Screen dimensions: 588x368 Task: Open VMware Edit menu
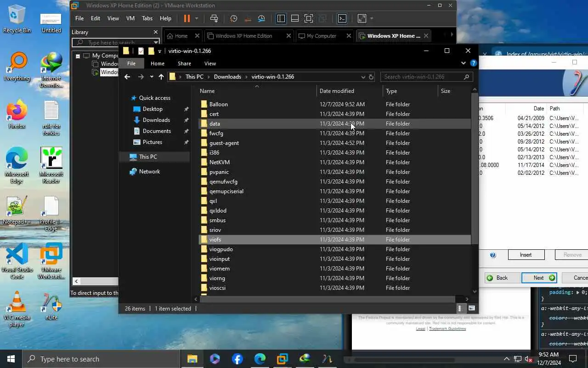[x=96, y=18]
